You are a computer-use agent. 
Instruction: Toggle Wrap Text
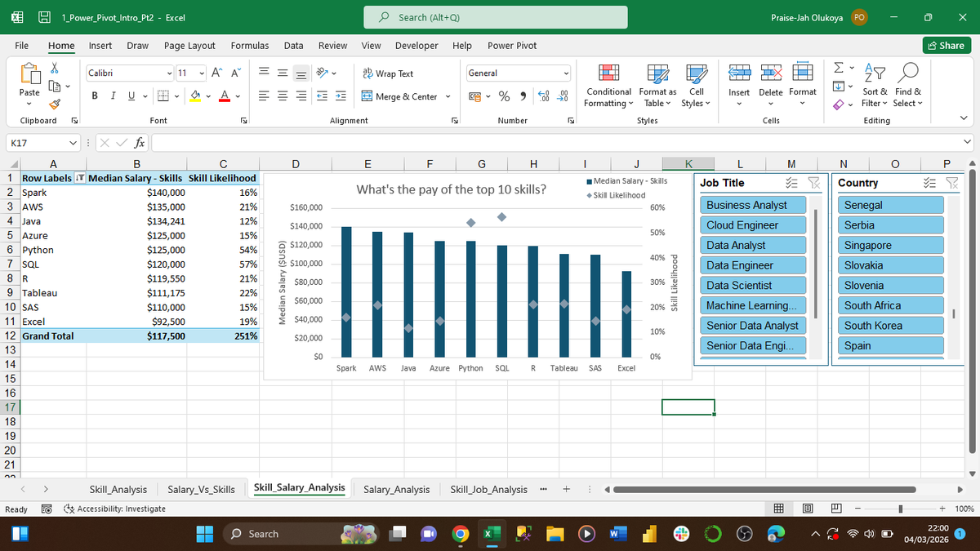[388, 73]
